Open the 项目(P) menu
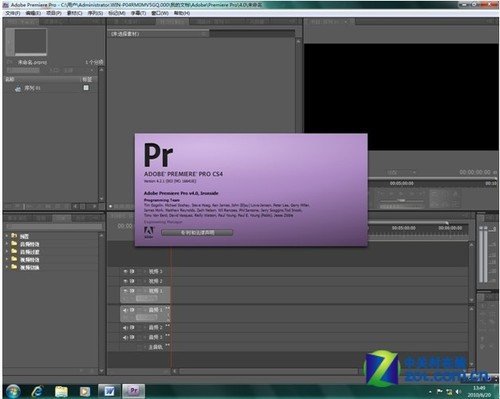This screenshot has height=399, width=500. click(54, 13)
